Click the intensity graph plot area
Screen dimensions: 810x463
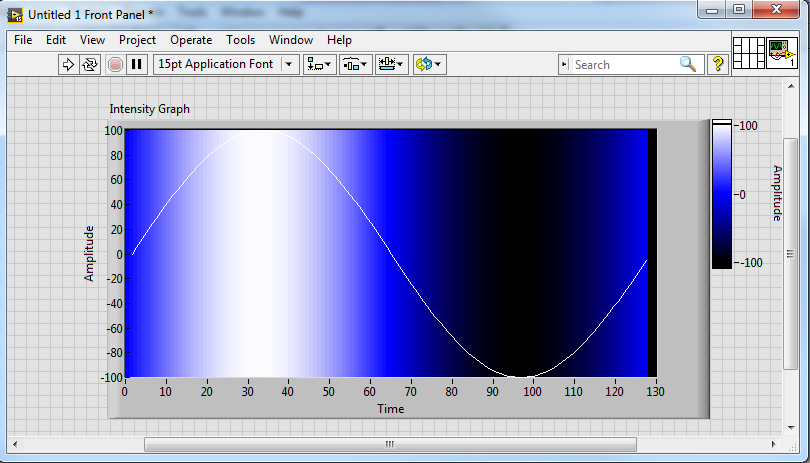[391, 253]
